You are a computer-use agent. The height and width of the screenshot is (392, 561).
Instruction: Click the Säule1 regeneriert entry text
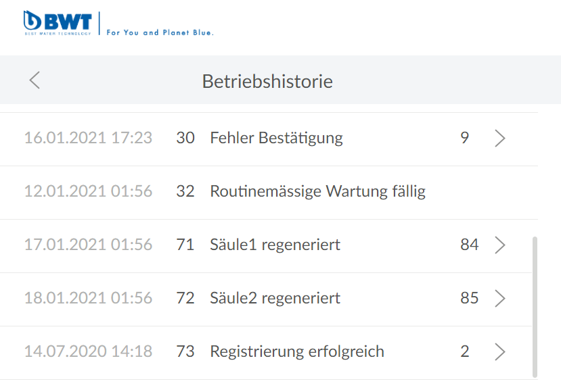[x=275, y=245]
